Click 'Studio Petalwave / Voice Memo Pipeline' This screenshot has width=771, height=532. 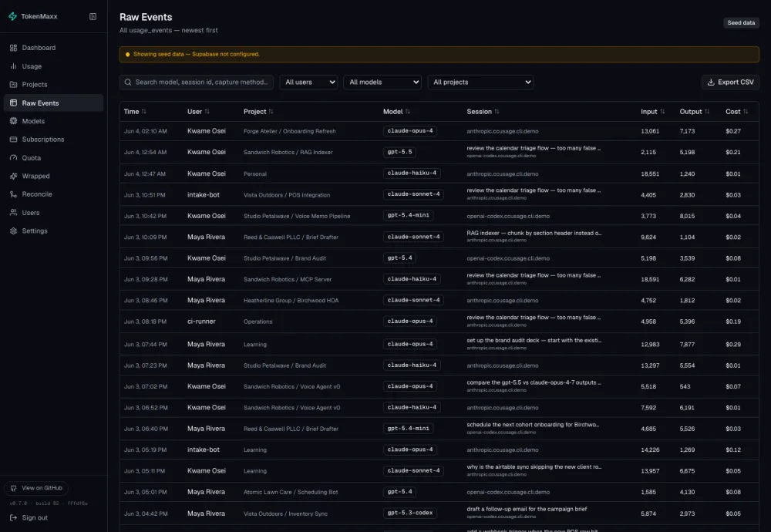click(x=297, y=217)
